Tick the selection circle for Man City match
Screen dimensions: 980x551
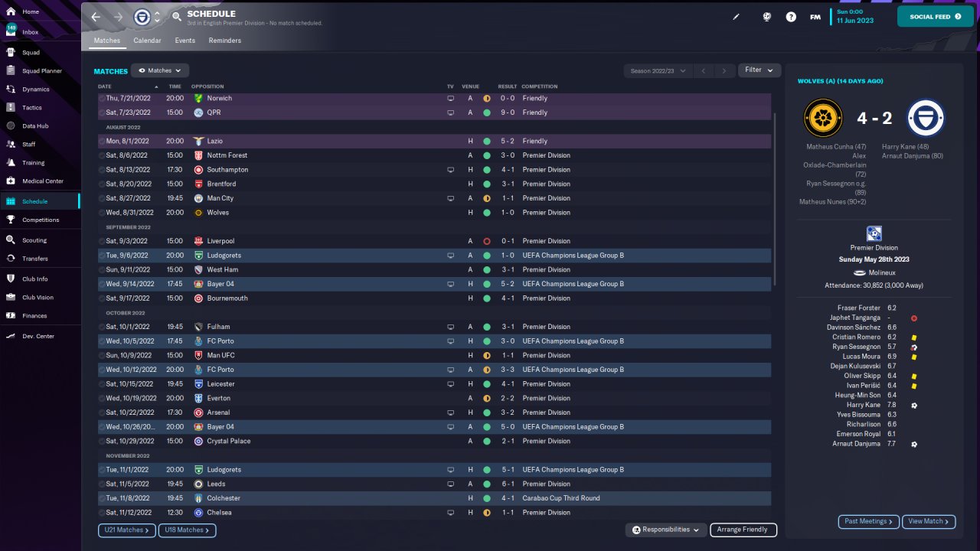[x=102, y=198]
